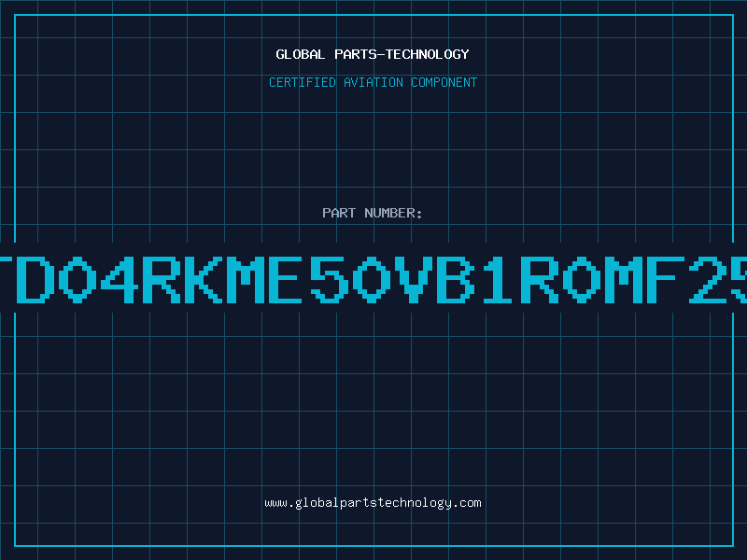Viewport: 747px width, 560px height.
Task: Click the CERTIFIED AVIATION COMPONENT subtitle
Action: point(373,82)
